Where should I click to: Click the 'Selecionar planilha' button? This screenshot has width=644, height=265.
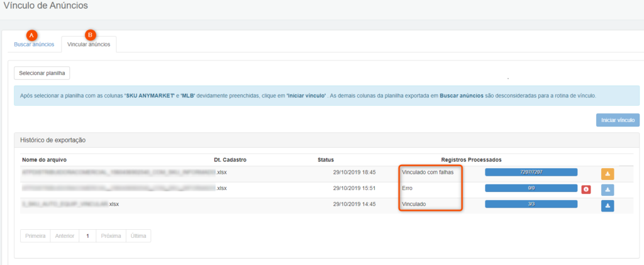tap(42, 73)
